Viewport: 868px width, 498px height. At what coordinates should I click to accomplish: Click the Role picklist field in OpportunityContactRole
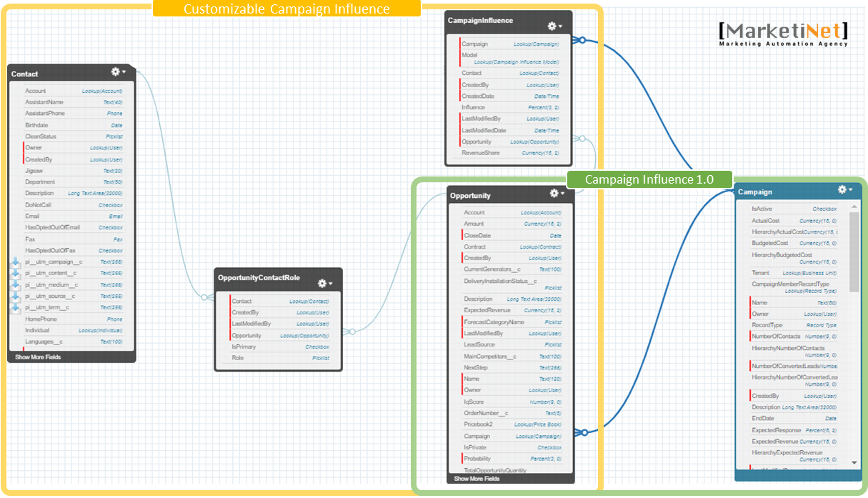point(280,358)
